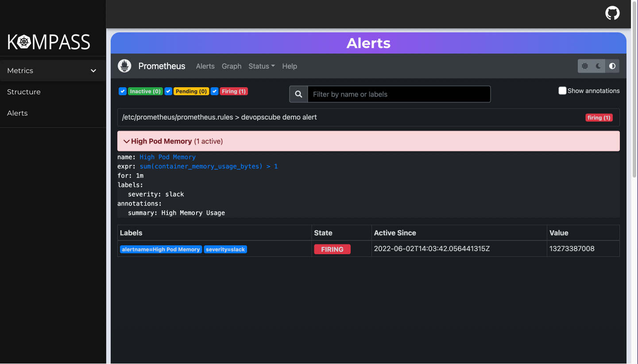Click the search magnifier icon
Image resolution: width=638 pixels, height=364 pixels.
coord(299,94)
